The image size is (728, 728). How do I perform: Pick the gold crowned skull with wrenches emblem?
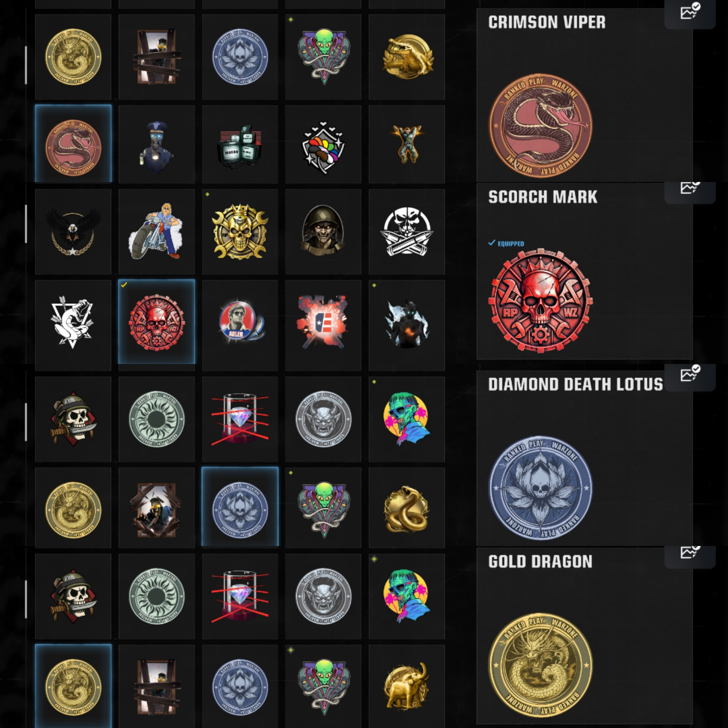pos(240,231)
